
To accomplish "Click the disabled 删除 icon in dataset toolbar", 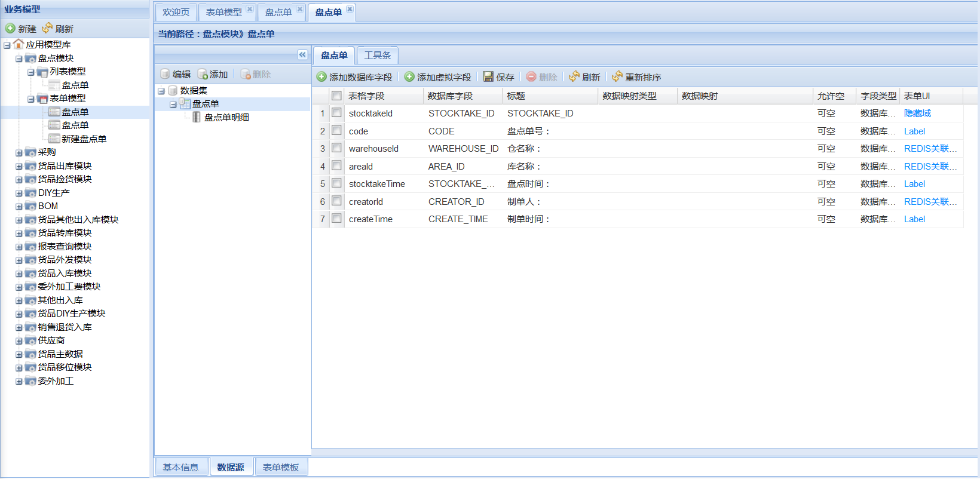I will [246, 74].
